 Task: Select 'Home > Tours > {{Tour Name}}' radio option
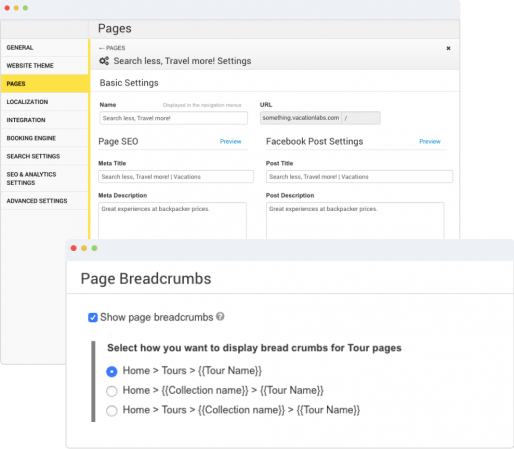(112, 371)
